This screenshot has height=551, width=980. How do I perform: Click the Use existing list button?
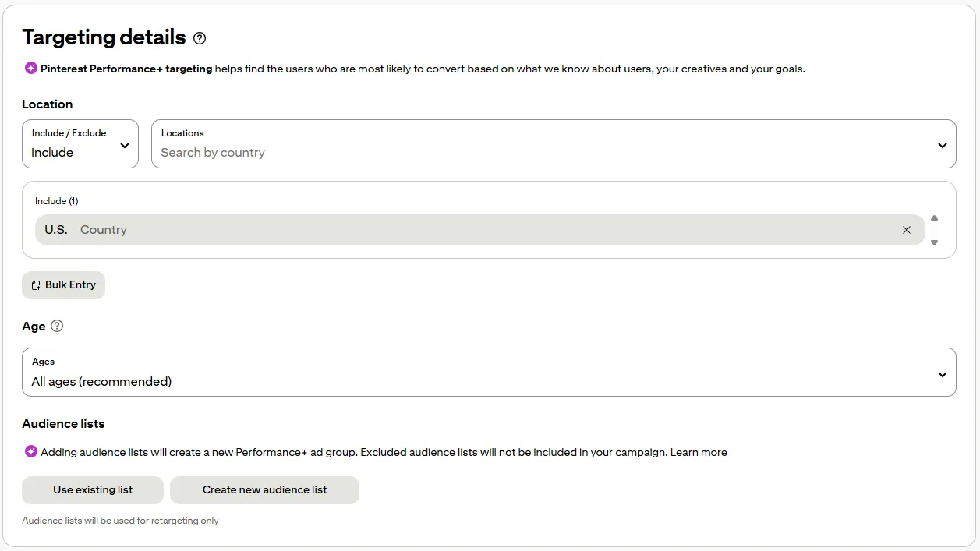[92, 489]
